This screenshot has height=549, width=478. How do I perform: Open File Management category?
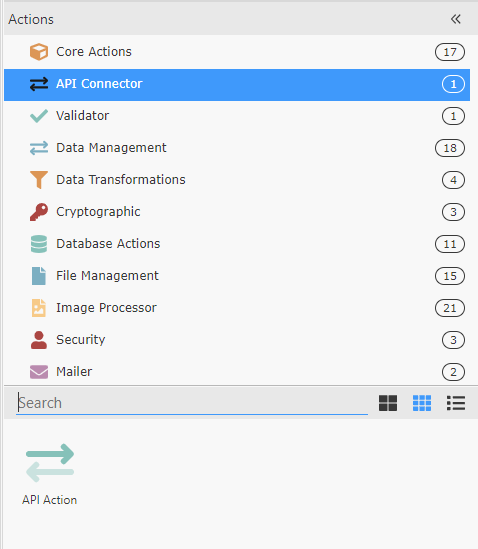click(237, 276)
